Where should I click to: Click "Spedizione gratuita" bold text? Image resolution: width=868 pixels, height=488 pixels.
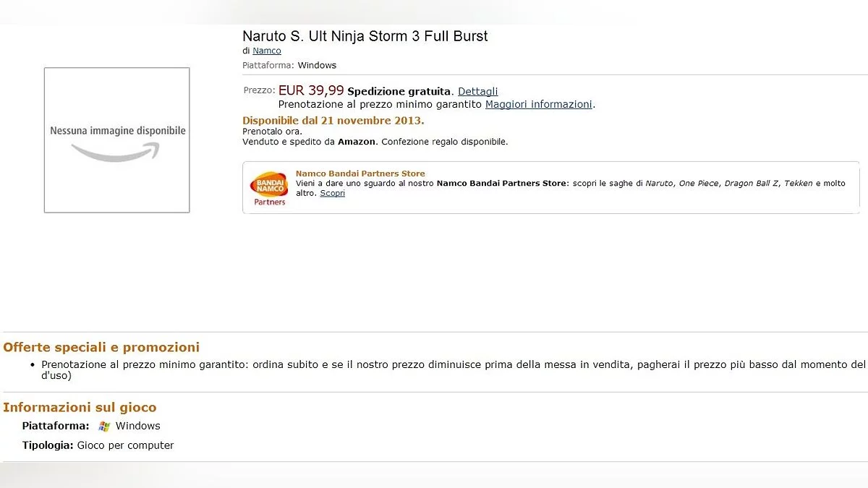coord(399,92)
